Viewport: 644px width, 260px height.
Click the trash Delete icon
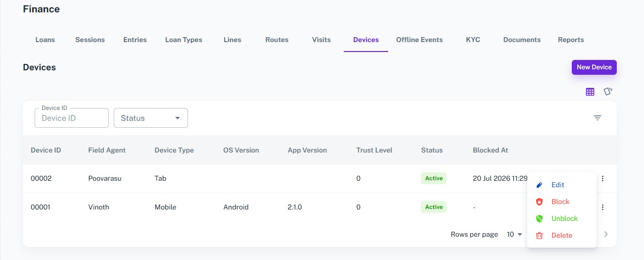(x=540, y=235)
